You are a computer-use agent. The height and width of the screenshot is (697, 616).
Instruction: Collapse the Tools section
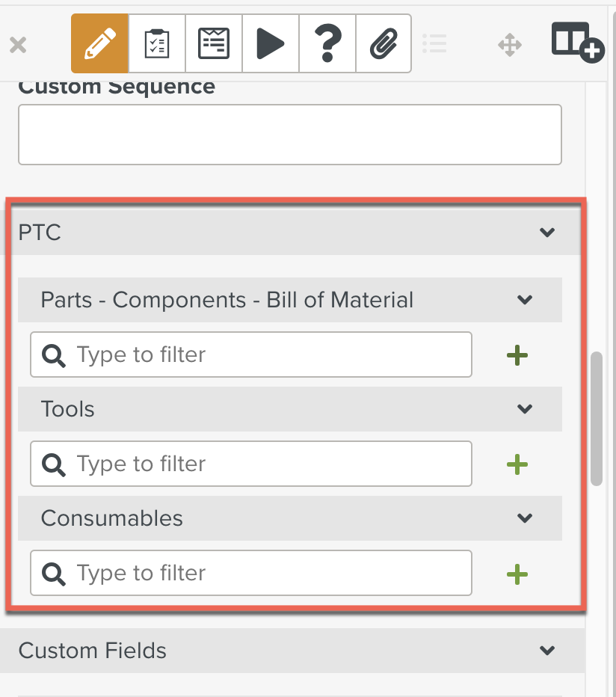(525, 409)
